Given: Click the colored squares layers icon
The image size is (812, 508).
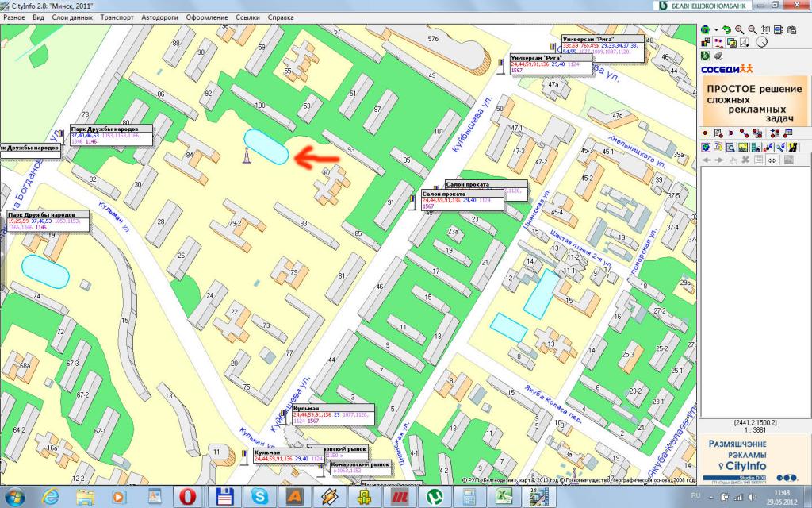Looking at the screenshot, I should coord(705,43).
